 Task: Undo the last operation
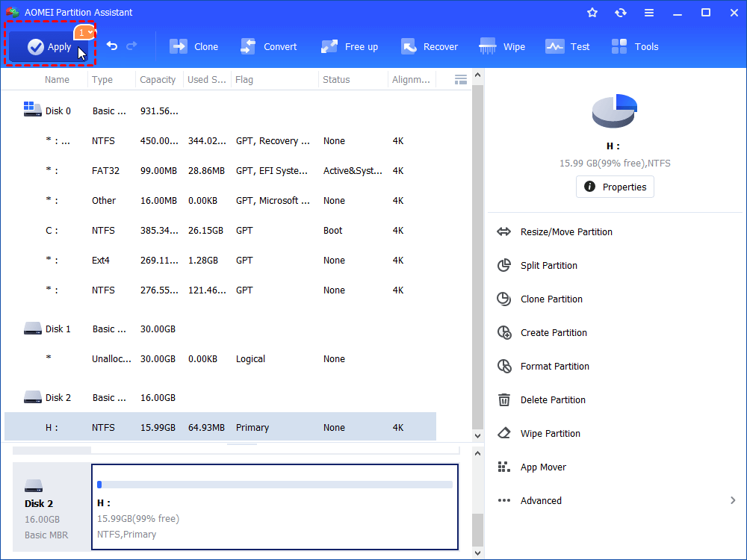pos(112,46)
